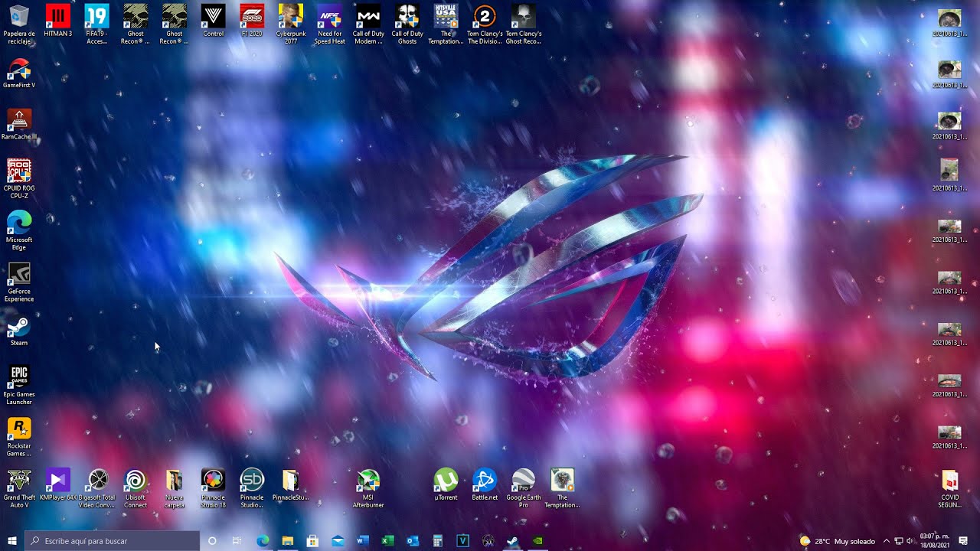Viewport: 980px width, 551px height.
Task: Select the RamCache desktop icon
Action: (x=19, y=125)
